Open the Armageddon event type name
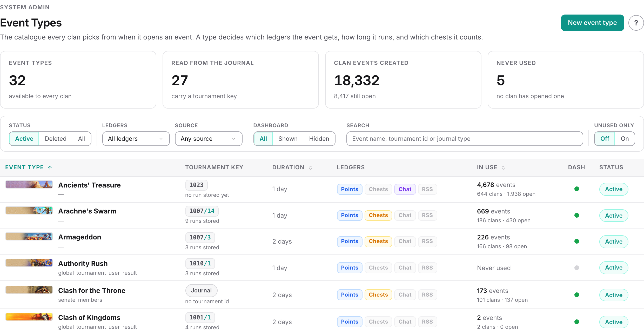 (x=79, y=237)
